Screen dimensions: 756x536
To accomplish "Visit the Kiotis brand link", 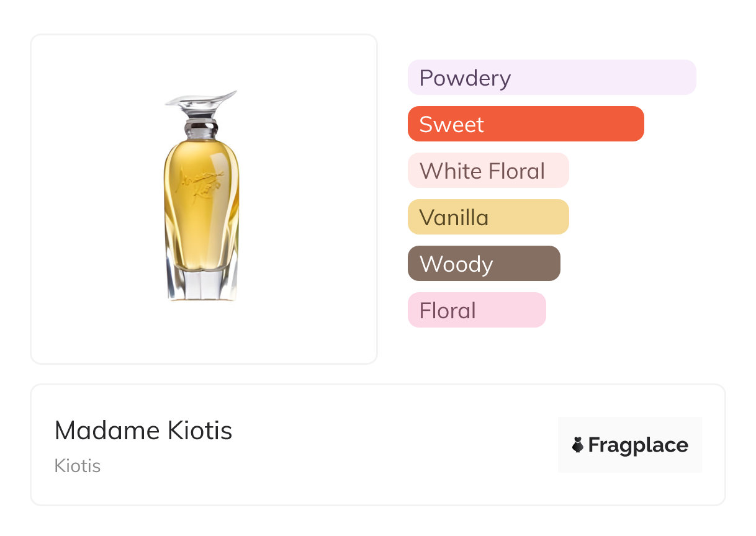I will [78, 466].
